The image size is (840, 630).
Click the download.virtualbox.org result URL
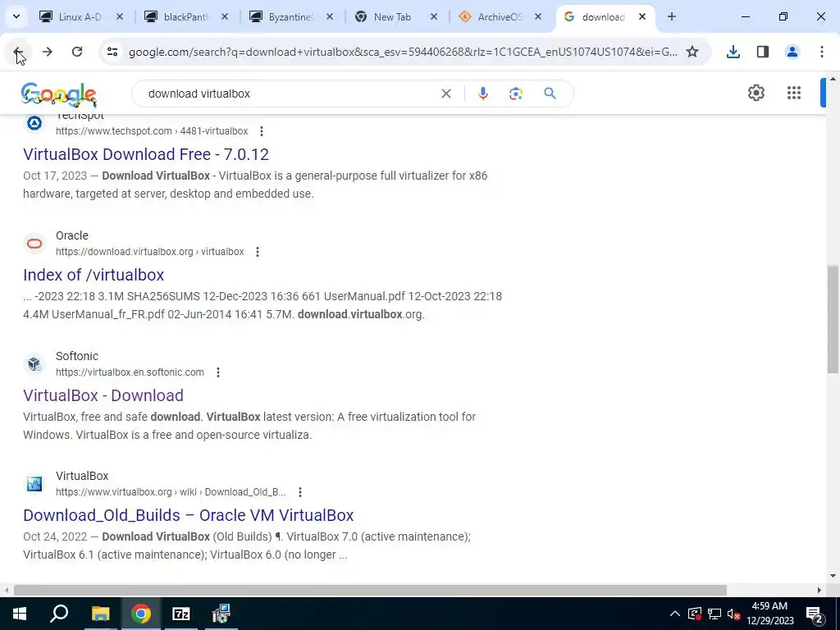tap(150, 252)
